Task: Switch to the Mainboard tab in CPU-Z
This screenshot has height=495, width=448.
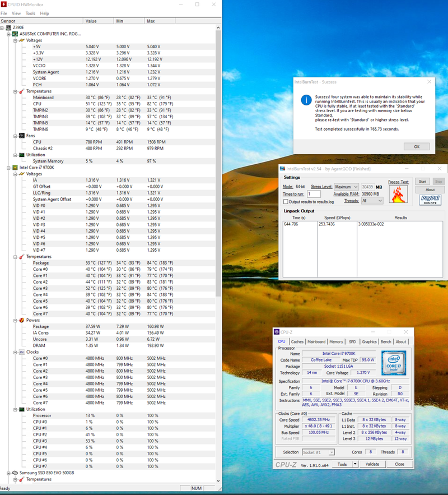Action: [316, 341]
